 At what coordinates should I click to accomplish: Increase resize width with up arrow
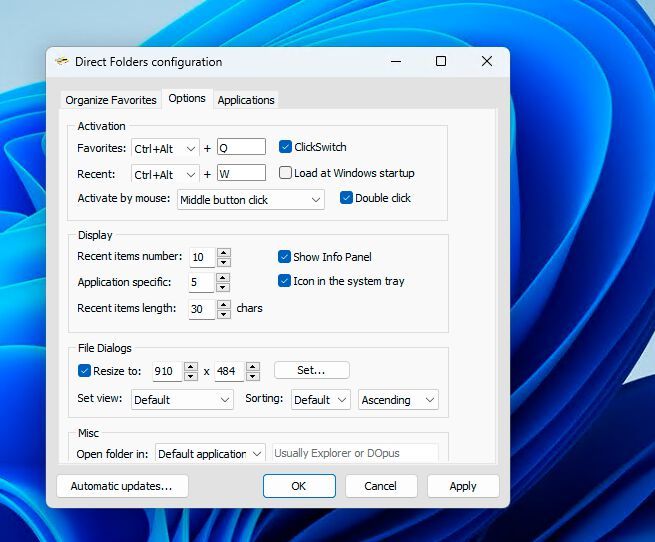[191, 366]
